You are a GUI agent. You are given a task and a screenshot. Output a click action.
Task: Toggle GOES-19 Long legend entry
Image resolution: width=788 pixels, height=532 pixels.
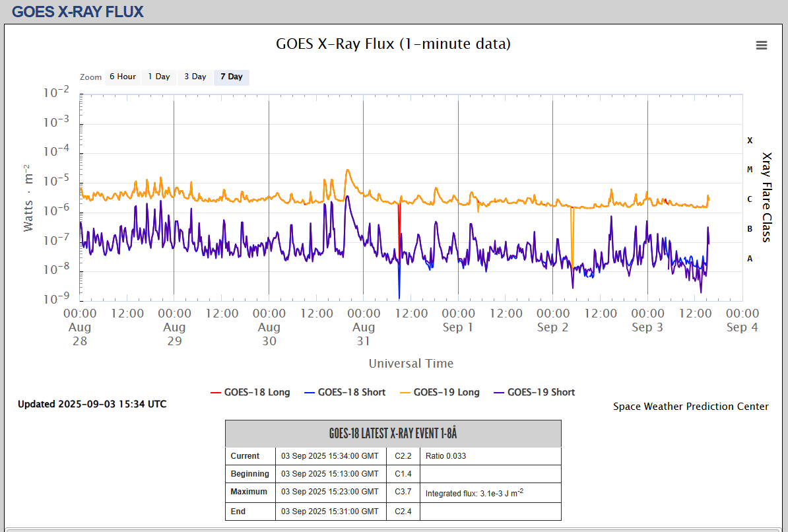click(439, 392)
